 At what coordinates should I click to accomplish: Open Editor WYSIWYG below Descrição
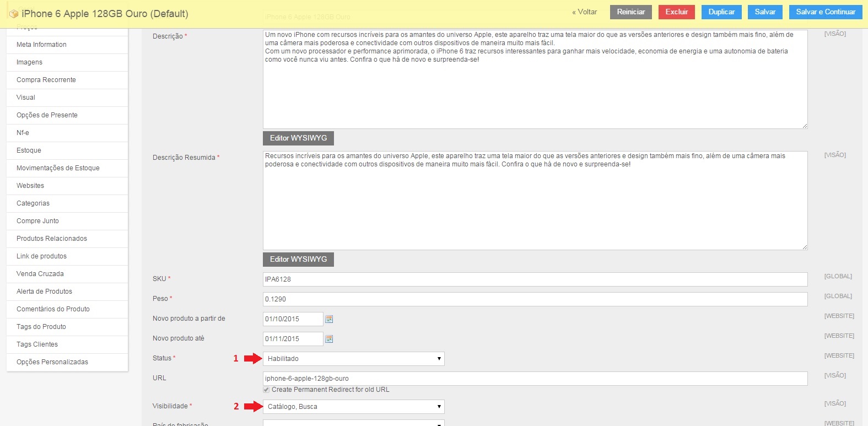(x=298, y=138)
